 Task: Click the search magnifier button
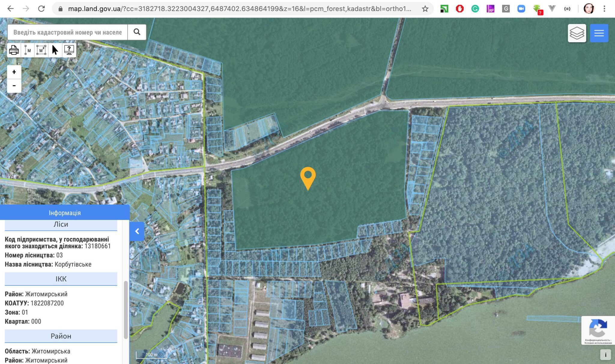click(x=137, y=32)
